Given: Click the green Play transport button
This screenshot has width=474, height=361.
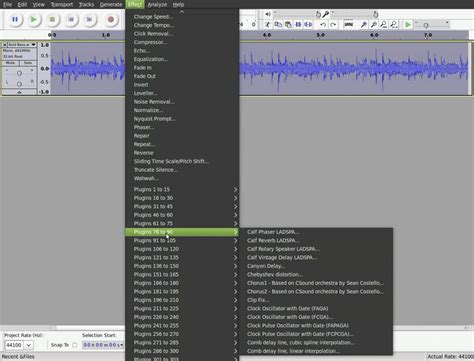Looking at the screenshot, I should point(34,19).
